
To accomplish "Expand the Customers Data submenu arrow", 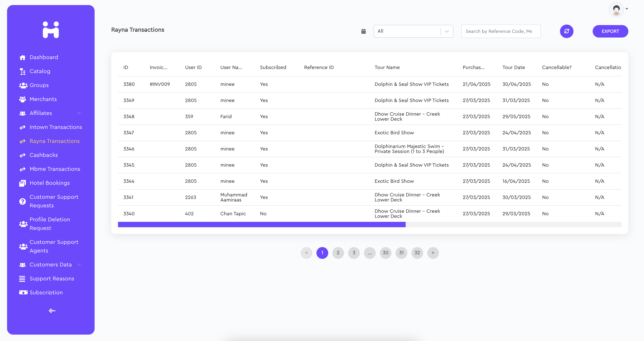I will point(79,265).
